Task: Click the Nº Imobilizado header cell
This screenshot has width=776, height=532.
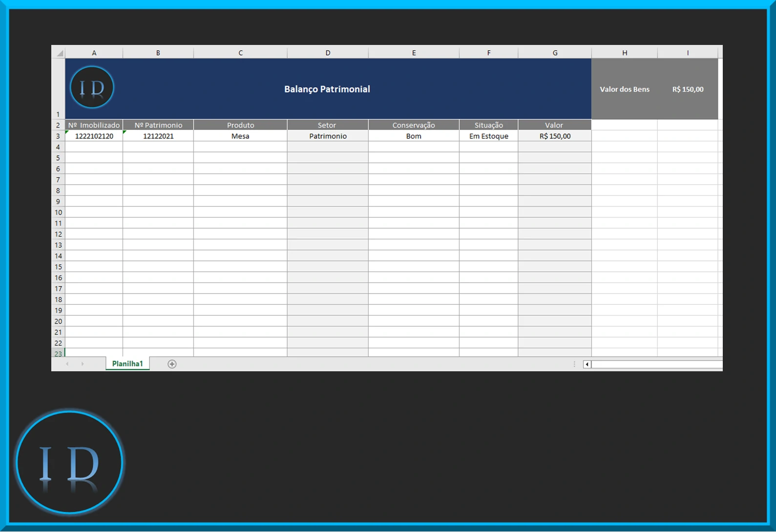Action: [x=94, y=125]
